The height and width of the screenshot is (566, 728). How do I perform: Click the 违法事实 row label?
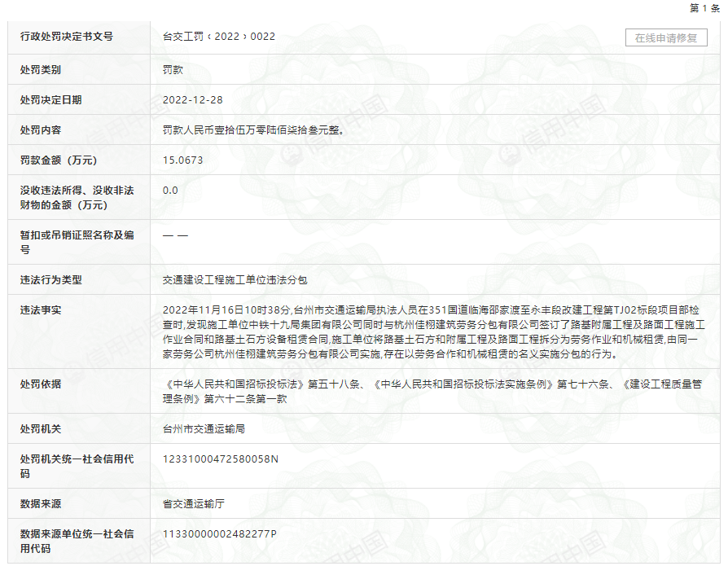(x=41, y=310)
